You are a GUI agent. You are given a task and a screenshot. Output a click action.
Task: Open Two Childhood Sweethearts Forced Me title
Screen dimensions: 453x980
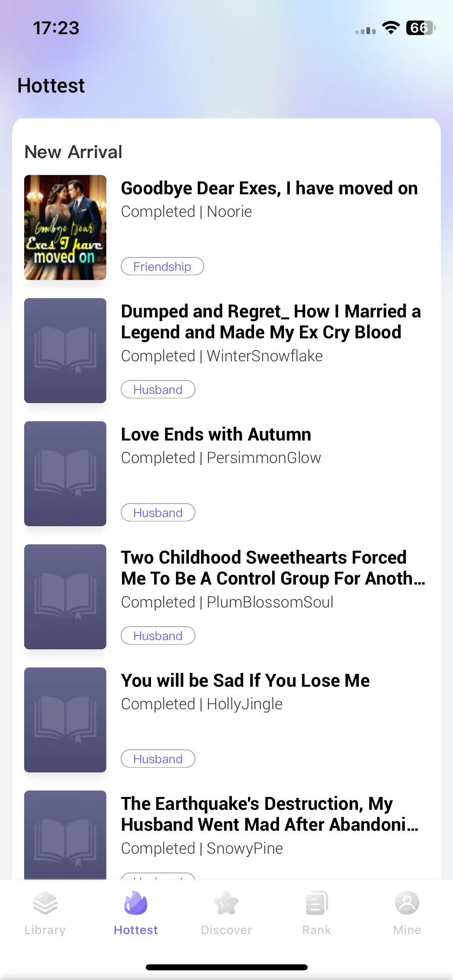[x=273, y=568]
